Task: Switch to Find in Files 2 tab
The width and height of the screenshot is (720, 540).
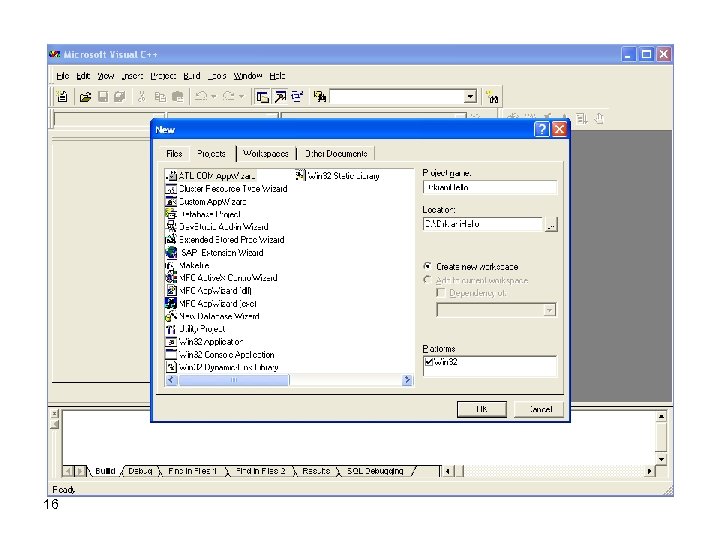Action: pyautogui.click(x=260, y=471)
